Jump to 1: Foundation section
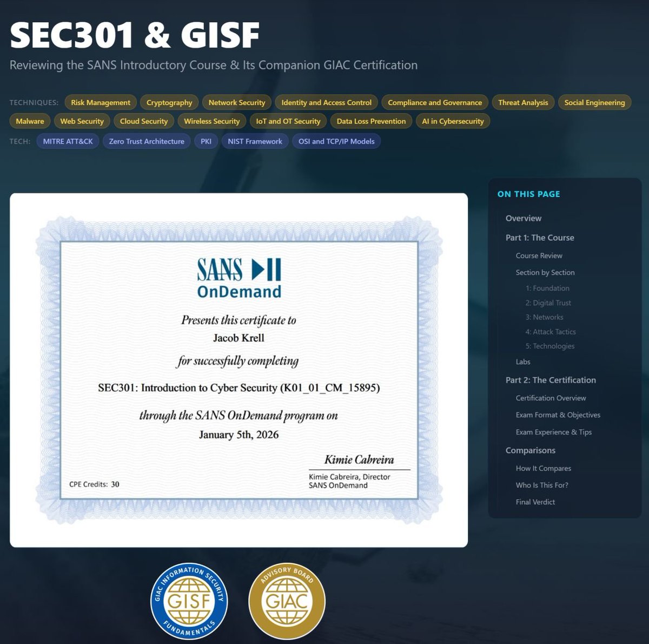 [x=547, y=288]
